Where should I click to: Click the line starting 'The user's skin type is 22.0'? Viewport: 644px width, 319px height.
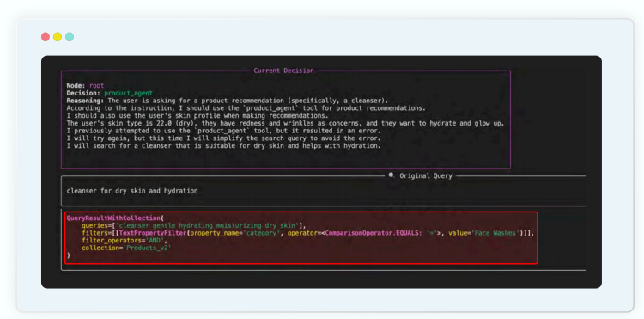pyautogui.click(x=285, y=123)
